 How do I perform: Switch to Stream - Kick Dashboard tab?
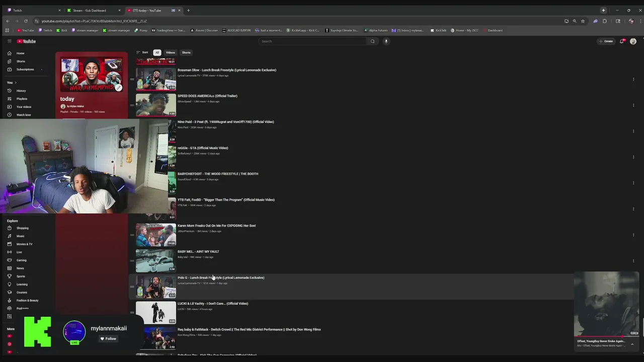click(x=94, y=10)
